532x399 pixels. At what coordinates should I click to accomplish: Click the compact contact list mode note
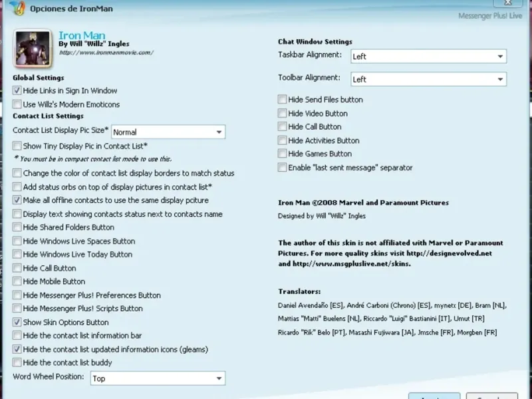(92, 159)
